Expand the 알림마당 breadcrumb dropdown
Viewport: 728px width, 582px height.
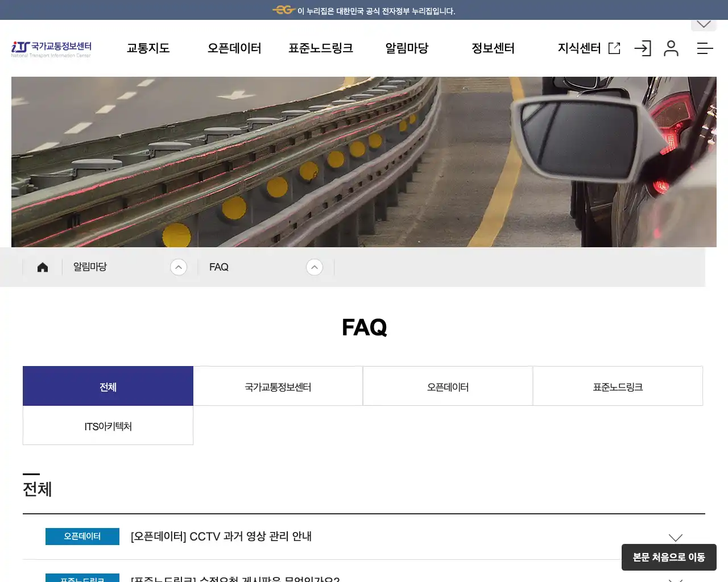point(179,267)
